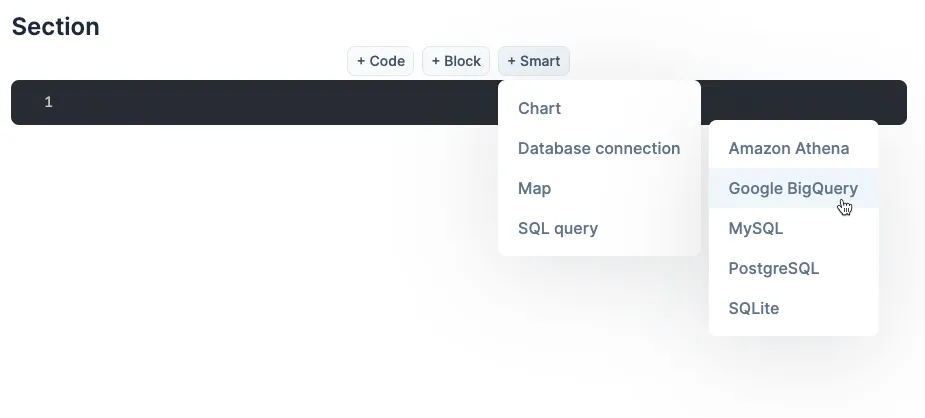Click line number 1 in the gutter
Screen dimensions: 925x418
pos(48,103)
